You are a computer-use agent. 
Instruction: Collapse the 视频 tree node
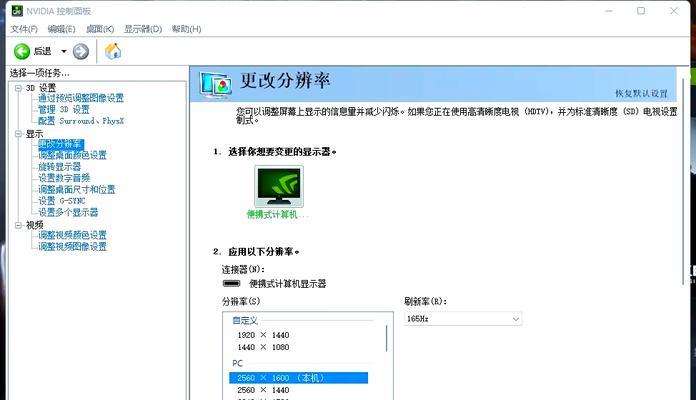pos(18,225)
